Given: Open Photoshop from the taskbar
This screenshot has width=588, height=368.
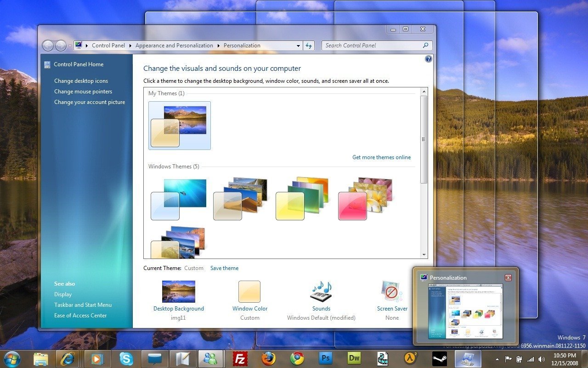Looking at the screenshot, I should point(326,358).
